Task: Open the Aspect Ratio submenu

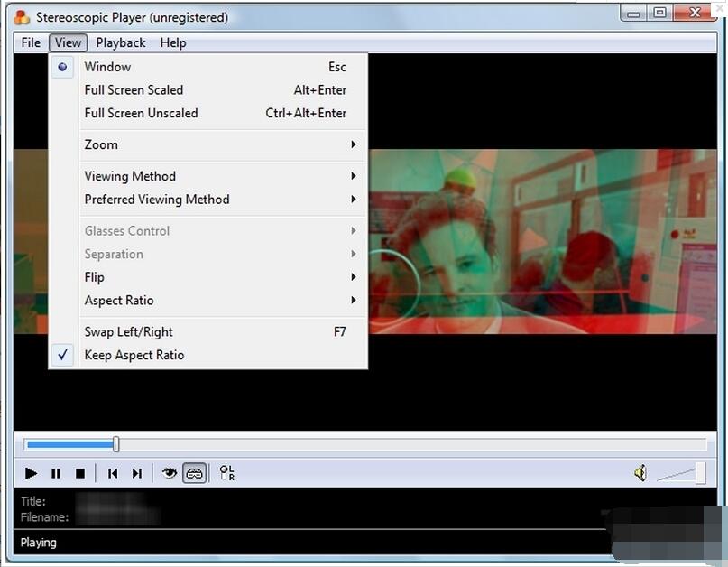Action: (x=119, y=301)
